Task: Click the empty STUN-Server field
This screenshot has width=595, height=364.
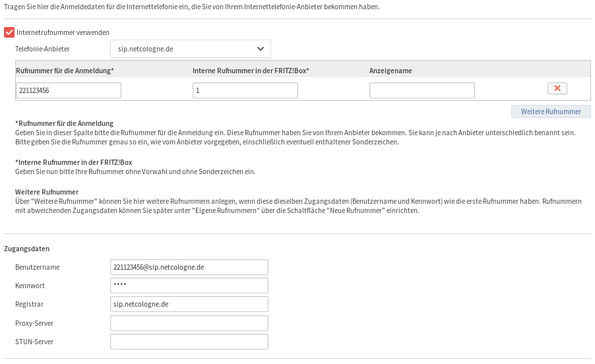Action: pyautogui.click(x=189, y=342)
